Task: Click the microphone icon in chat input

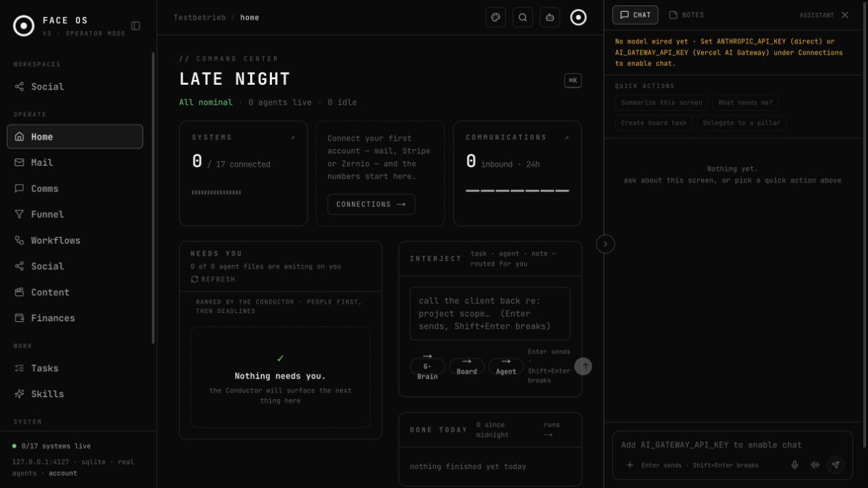Action: point(795,465)
